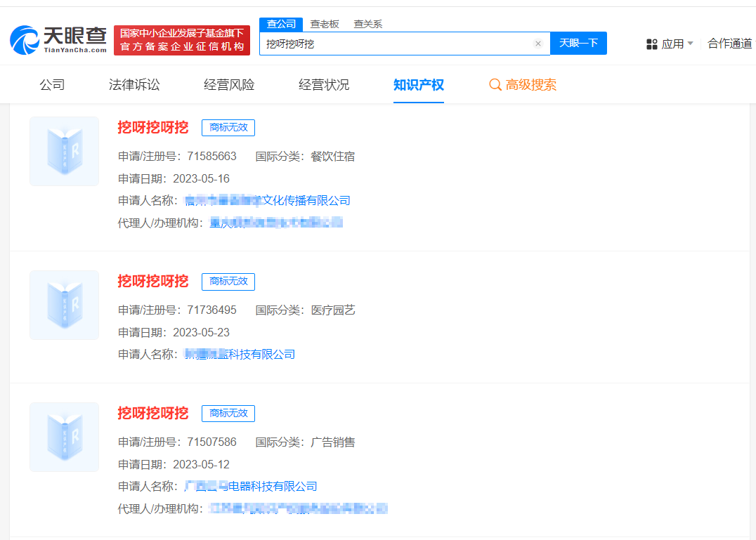Select application date 2023-05-12
756x540 pixels.
[x=202, y=464]
